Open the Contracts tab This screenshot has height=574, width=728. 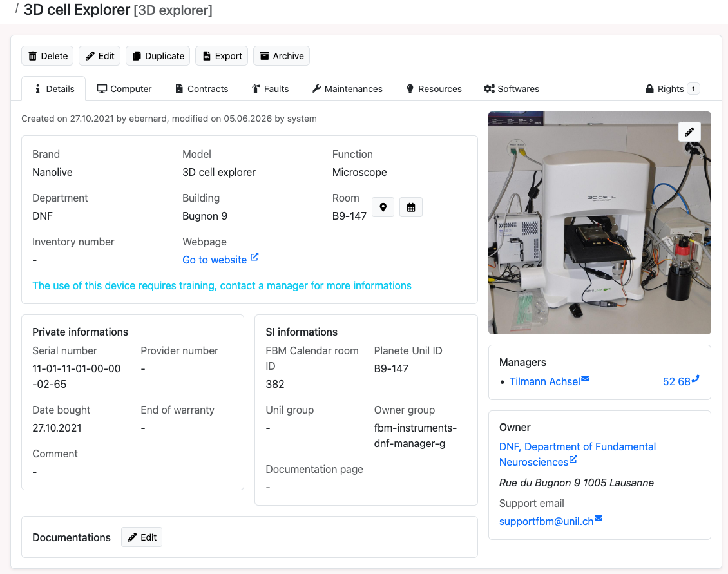tap(202, 89)
